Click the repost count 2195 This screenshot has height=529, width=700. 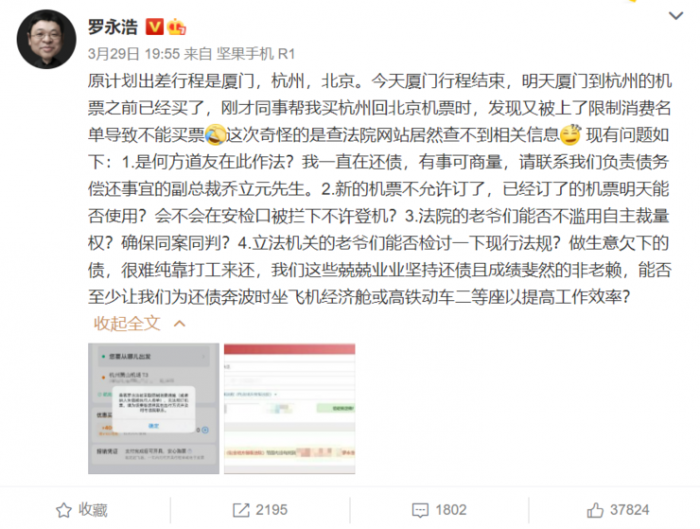click(271, 510)
